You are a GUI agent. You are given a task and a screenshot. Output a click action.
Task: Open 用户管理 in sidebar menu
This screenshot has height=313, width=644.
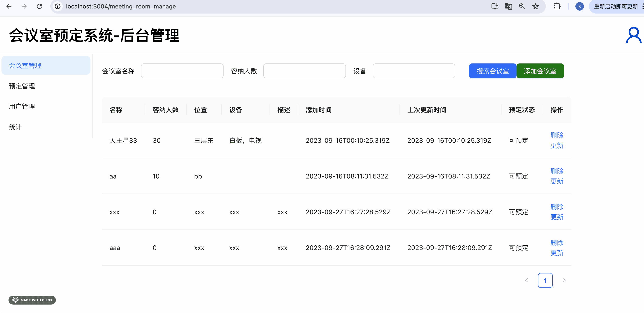(x=22, y=106)
